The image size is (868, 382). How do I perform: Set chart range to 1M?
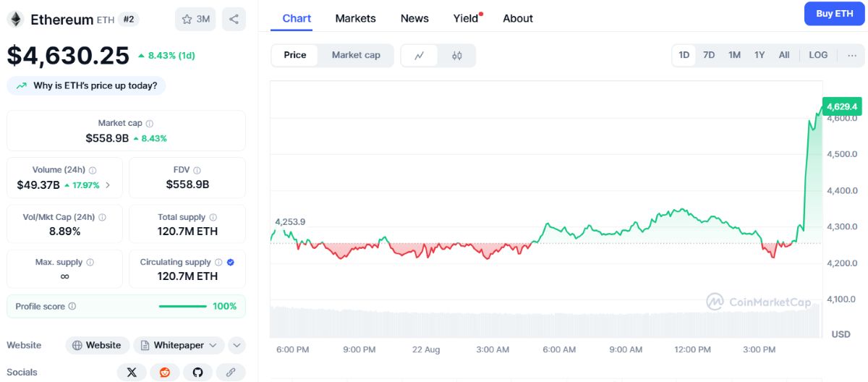[x=734, y=55]
